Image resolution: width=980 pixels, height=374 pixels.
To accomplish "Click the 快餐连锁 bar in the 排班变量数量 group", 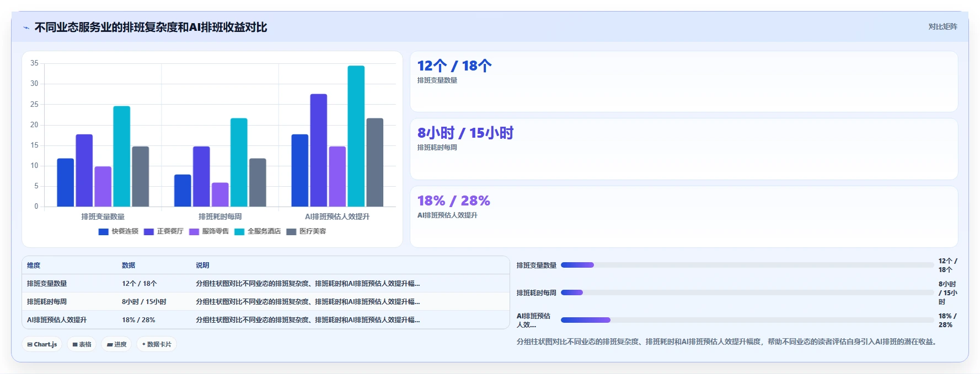I will (66, 183).
